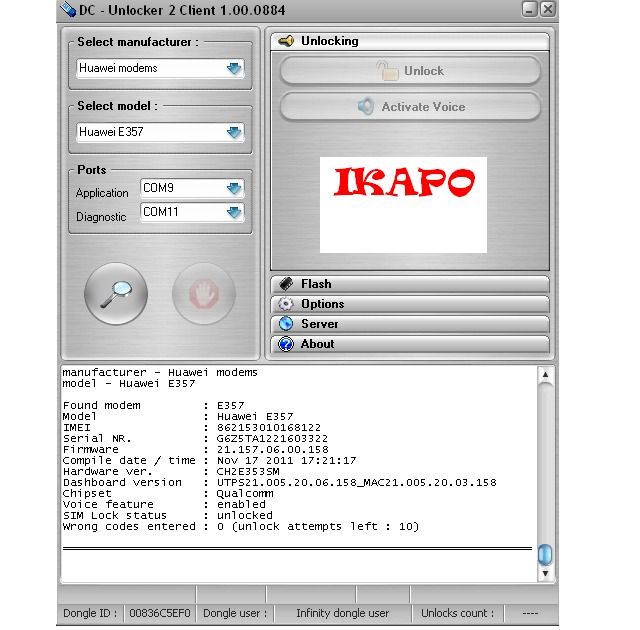Image resolution: width=640 pixels, height=630 pixels.
Task: Click the log scrollbar down arrow
Action: [545, 573]
